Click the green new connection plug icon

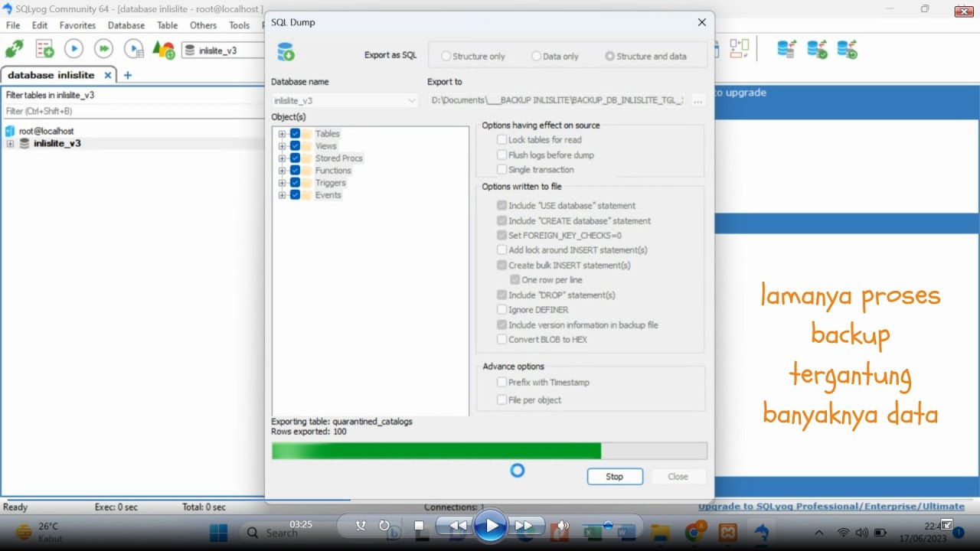14,49
